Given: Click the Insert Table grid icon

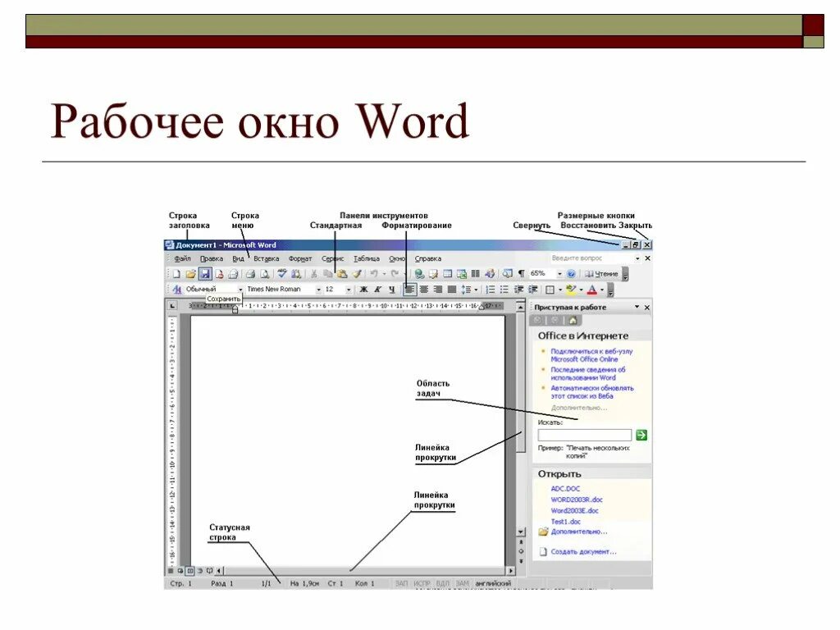Looking at the screenshot, I should [x=447, y=274].
